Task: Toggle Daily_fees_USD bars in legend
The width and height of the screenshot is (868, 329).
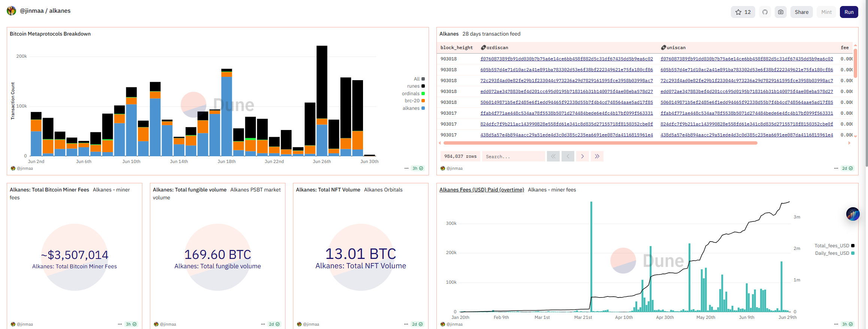Action: tap(835, 253)
